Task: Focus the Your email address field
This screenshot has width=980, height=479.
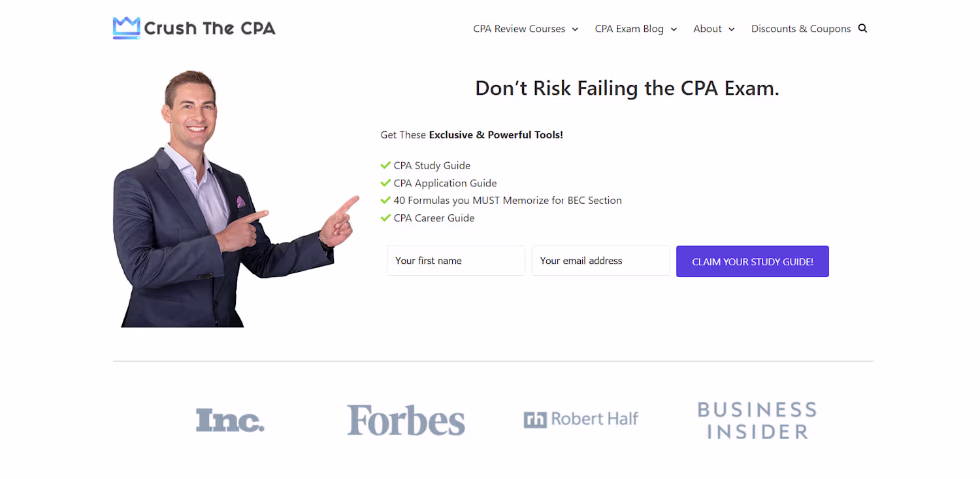Action: [x=600, y=261]
